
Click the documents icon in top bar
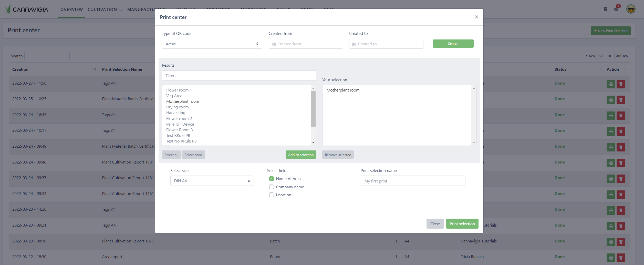605,9
